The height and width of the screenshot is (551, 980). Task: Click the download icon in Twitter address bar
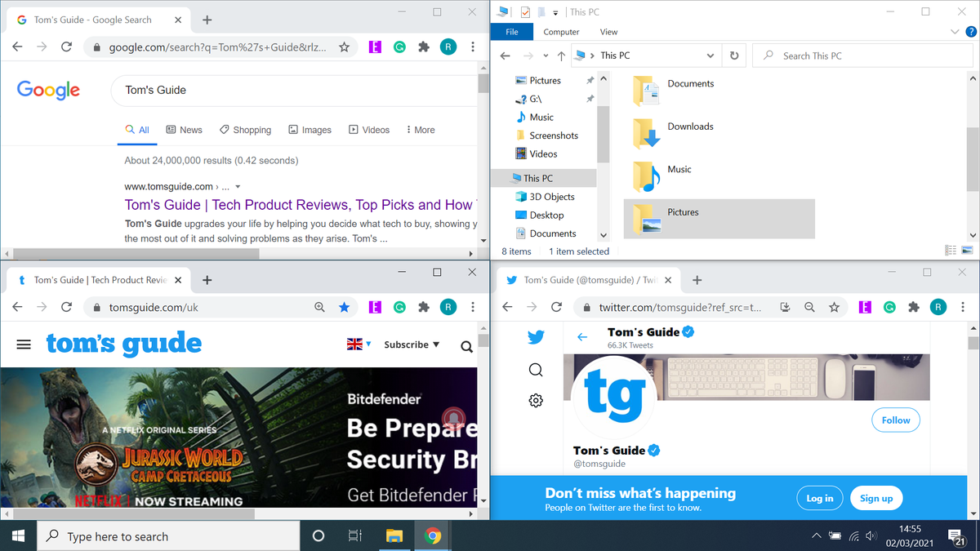[x=785, y=307]
